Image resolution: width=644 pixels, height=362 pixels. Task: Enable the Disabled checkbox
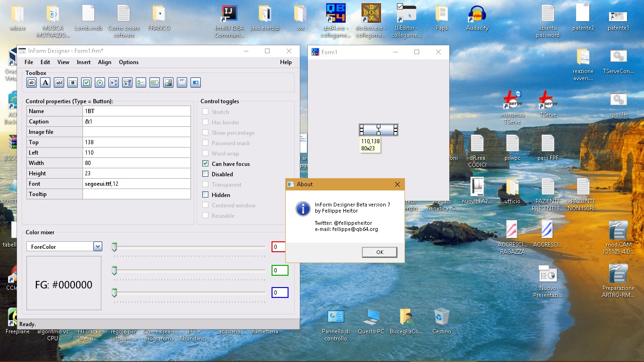click(206, 174)
